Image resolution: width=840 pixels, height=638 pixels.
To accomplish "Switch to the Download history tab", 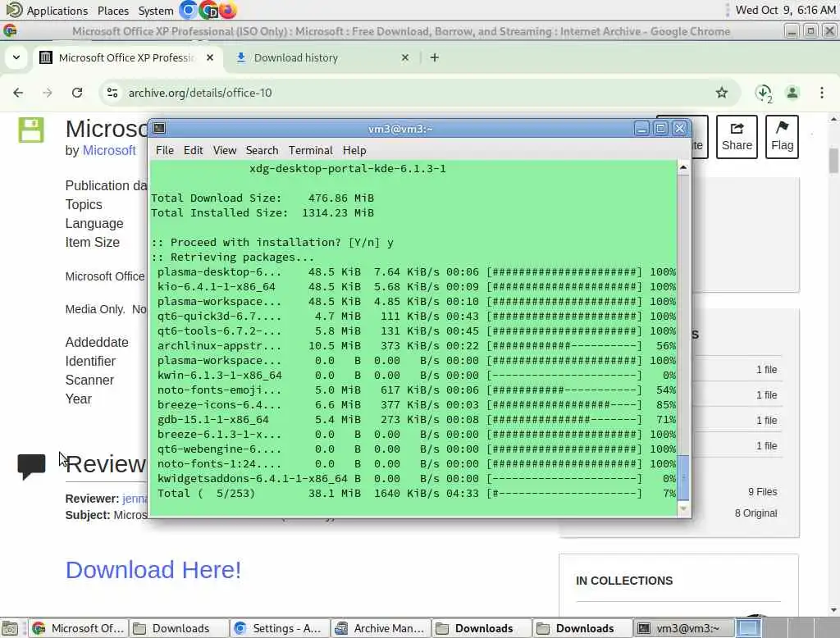I will (x=322, y=57).
